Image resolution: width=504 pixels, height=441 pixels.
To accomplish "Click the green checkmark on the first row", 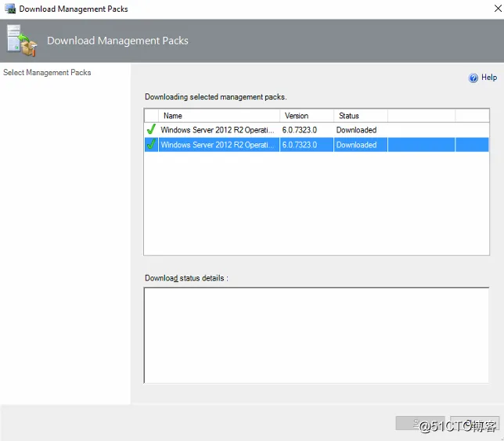I will pos(151,129).
